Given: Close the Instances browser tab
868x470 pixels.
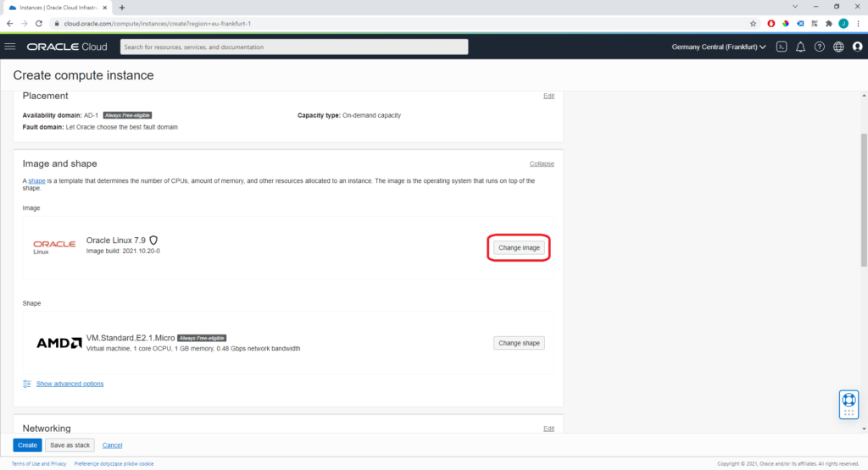Looking at the screenshot, I should coord(104,8).
